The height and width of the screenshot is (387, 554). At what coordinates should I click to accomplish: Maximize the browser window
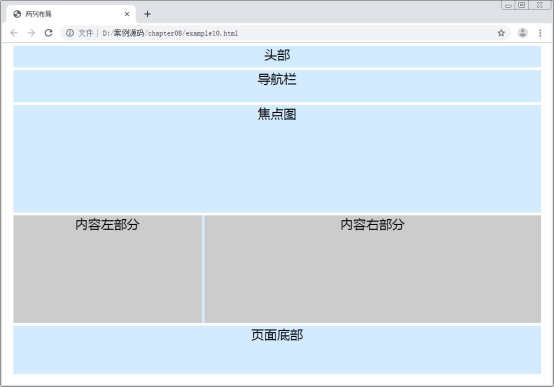pos(521,5)
